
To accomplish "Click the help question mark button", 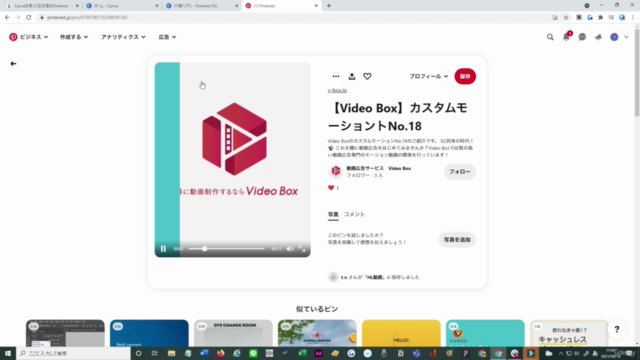I will point(617,329).
